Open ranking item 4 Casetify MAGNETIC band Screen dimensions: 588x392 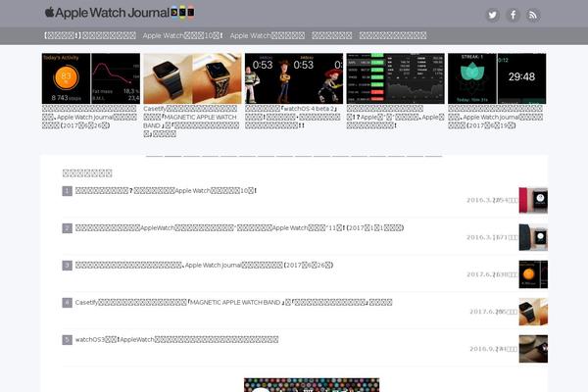click(x=233, y=302)
